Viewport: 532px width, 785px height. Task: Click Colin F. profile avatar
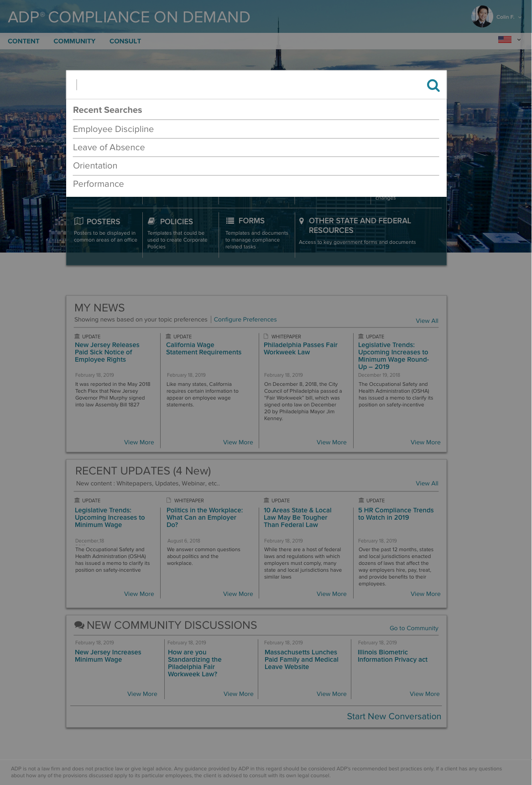click(482, 16)
